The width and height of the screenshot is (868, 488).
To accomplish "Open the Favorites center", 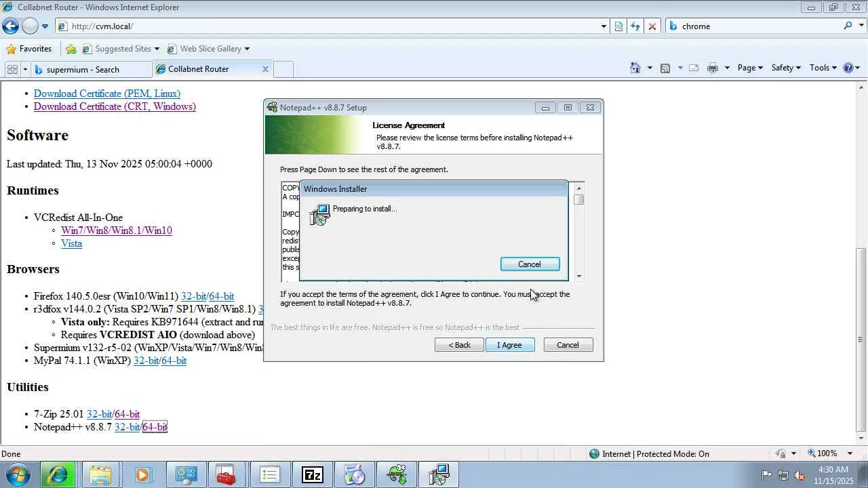I will click(x=28, y=49).
